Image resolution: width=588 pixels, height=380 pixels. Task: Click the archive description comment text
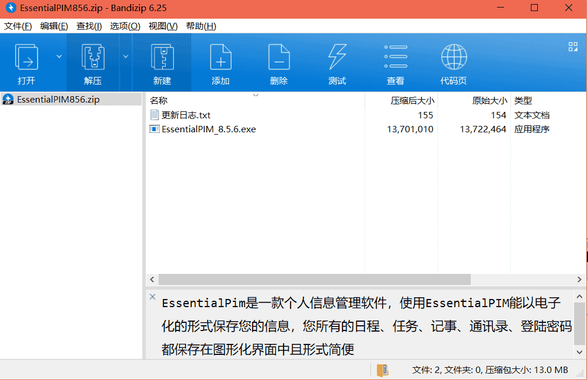tap(366, 326)
